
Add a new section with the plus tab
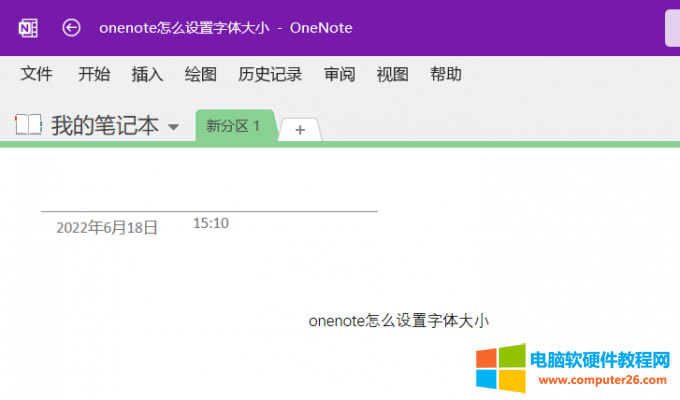click(300, 128)
